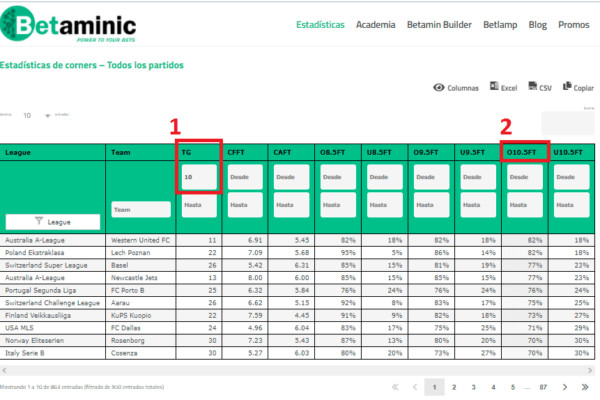
Task: Select the Cosenza team cell
Action: click(140, 353)
